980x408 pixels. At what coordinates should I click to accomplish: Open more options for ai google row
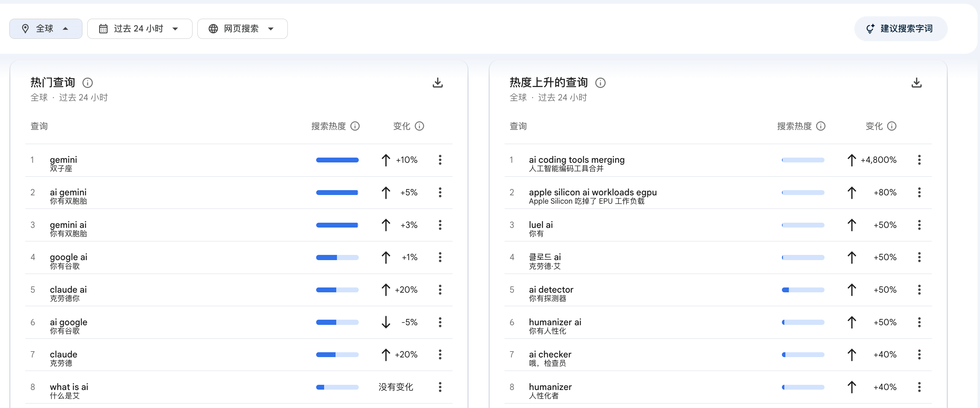[440, 322]
